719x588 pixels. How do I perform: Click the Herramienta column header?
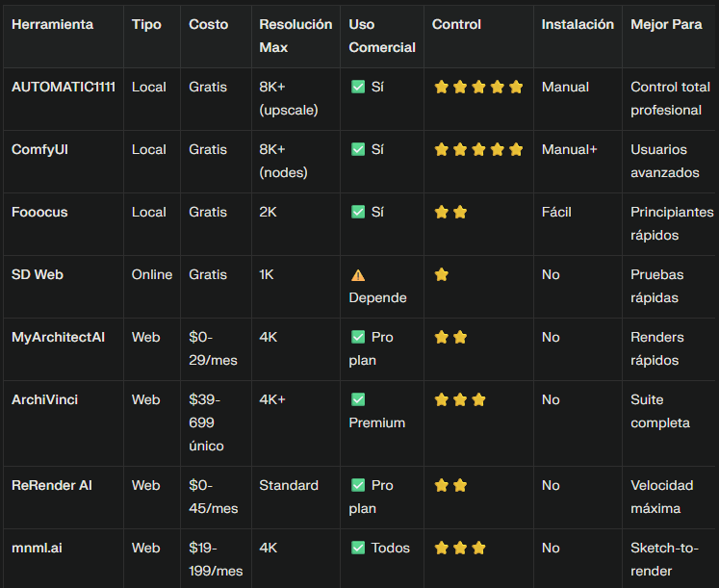[x=53, y=24]
